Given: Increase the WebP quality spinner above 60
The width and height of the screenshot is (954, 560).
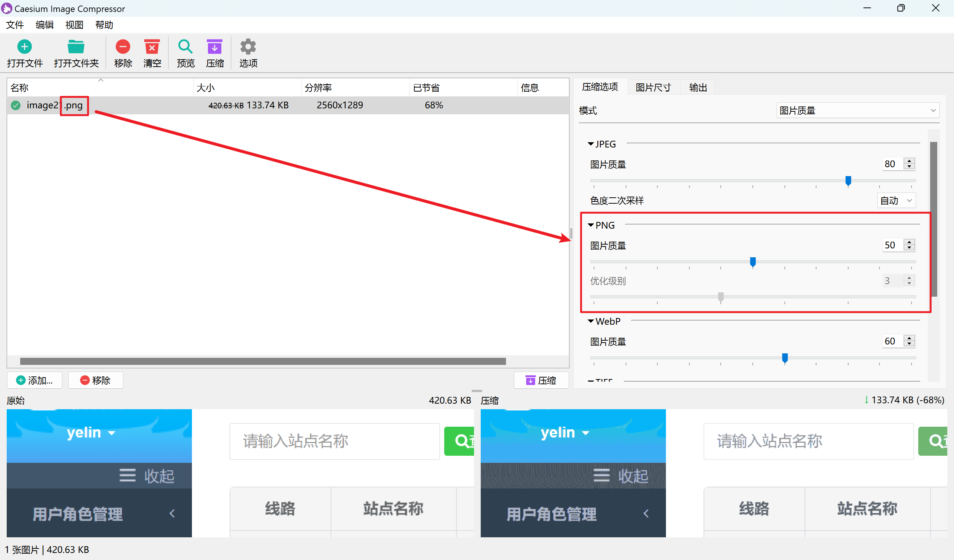Looking at the screenshot, I should (909, 338).
